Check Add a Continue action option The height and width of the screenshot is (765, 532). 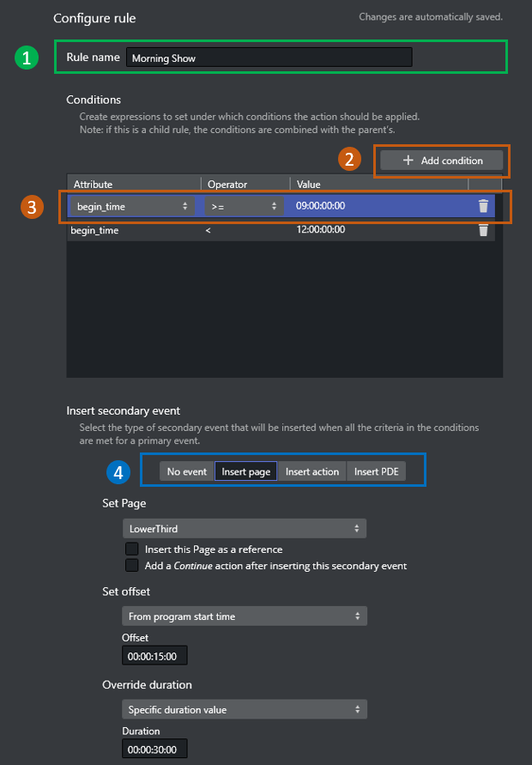132,565
